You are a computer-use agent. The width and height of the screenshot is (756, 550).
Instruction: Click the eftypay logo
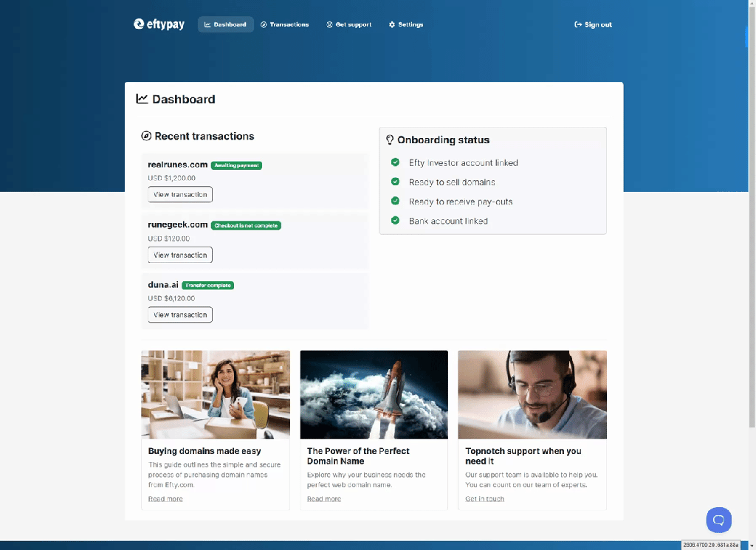(x=159, y=24)
